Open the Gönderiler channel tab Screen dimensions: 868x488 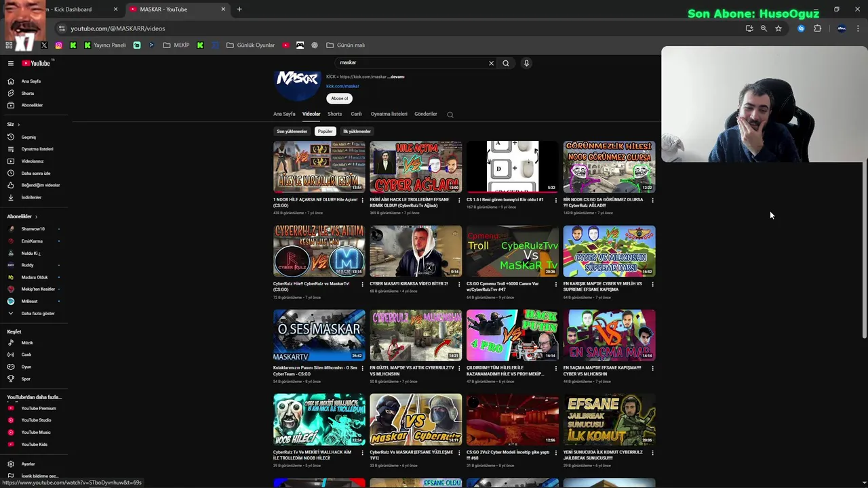[x=426, y=114]
